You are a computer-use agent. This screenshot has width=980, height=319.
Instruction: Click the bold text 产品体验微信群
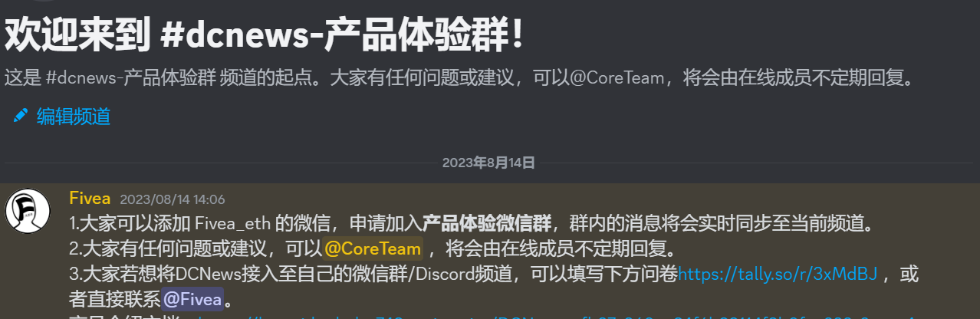click(487, 224)
